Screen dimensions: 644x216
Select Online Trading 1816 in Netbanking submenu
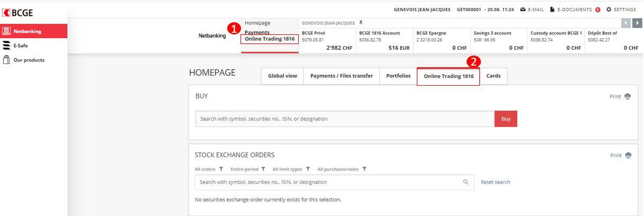point(270,39)
